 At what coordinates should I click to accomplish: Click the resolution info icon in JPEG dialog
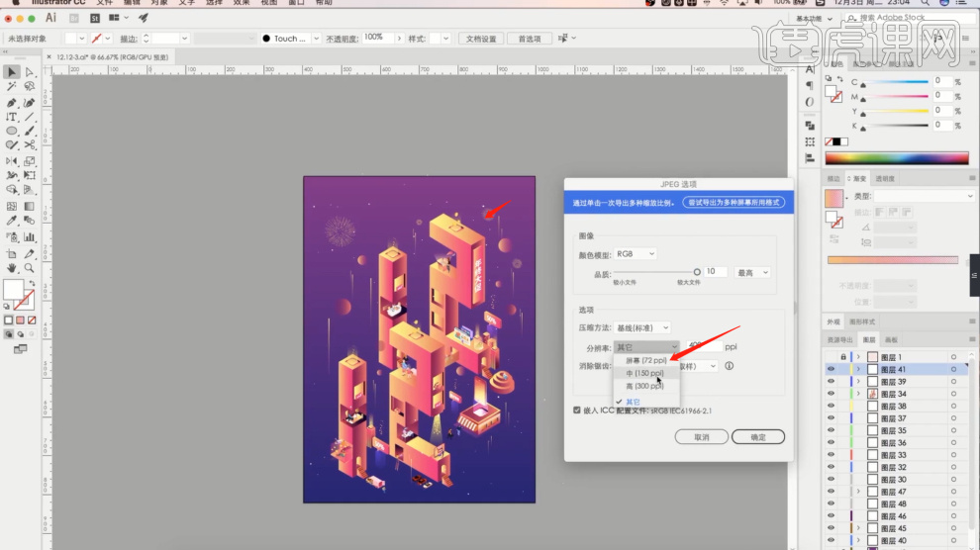729,366
